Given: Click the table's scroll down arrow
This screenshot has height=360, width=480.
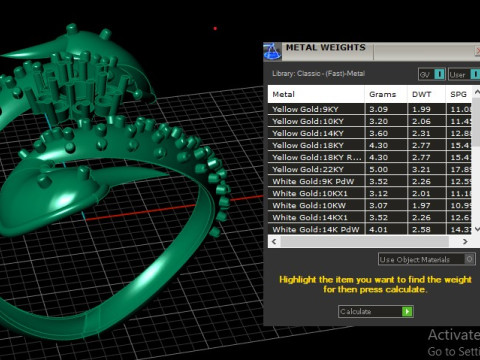Looking at the screenshot, I should tap(476, 229).
